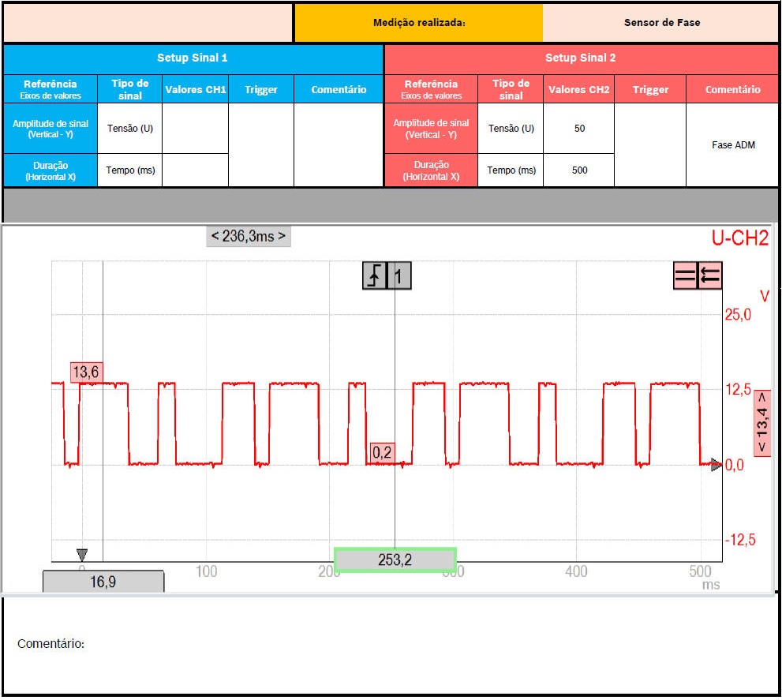Click the rising-edge trigger icon
Image resolution: width=782 pixels, height=700 pixels.
[374, 277]
